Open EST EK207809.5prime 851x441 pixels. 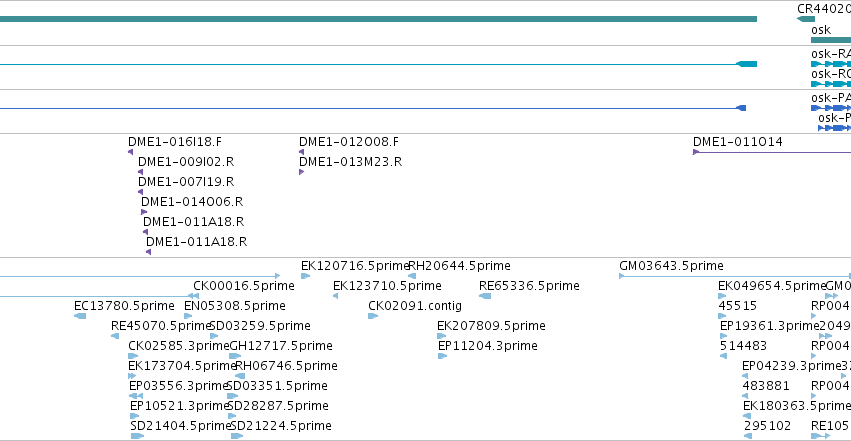(x=491, y=326)
